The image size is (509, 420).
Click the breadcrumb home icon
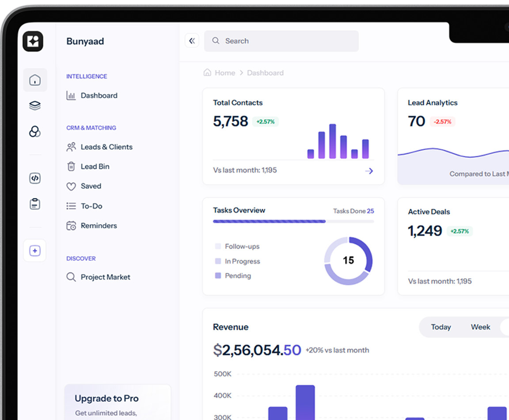coord(207,72)
